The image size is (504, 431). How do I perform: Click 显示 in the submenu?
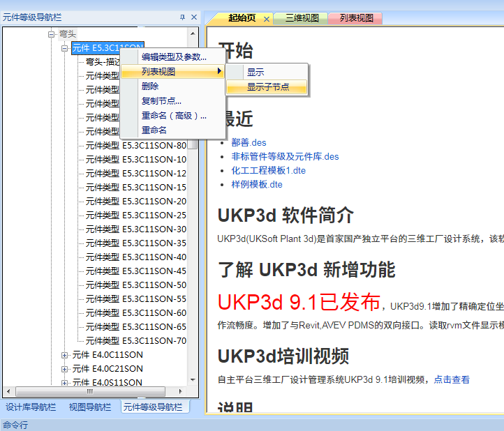(267, 73)
